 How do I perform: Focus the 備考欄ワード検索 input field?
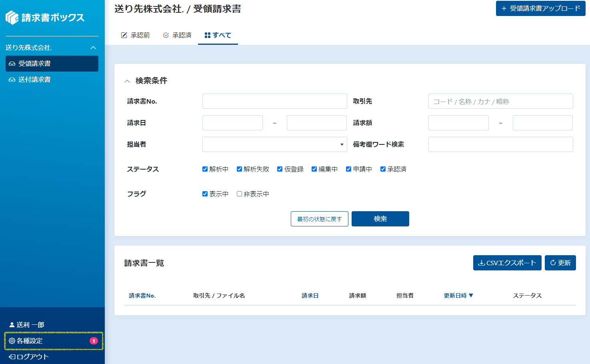coord(501,144)
